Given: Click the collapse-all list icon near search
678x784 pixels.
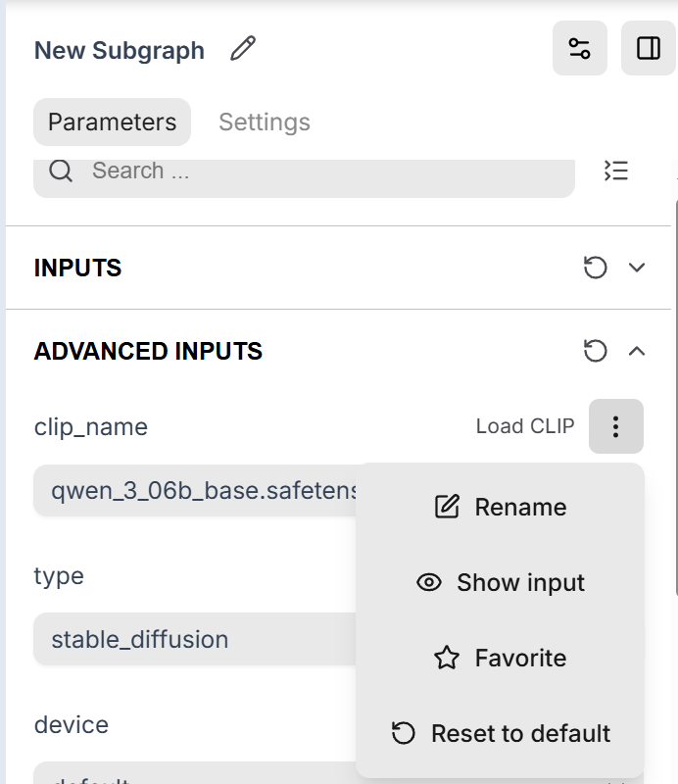Looking at the screenshot, I should click(x=616, y=171).
